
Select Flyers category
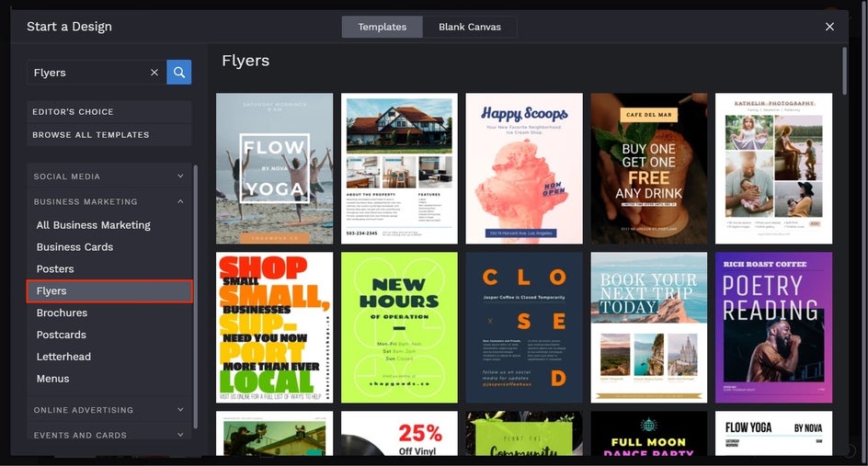tap(109, 291)
